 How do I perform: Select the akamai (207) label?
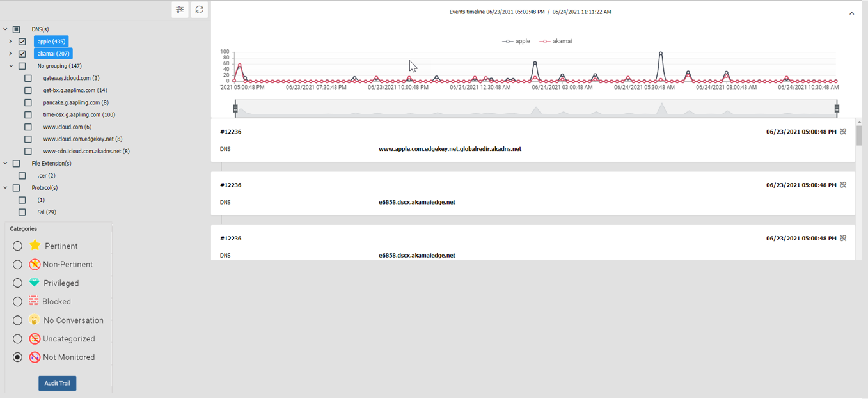[x=53, y=54]
